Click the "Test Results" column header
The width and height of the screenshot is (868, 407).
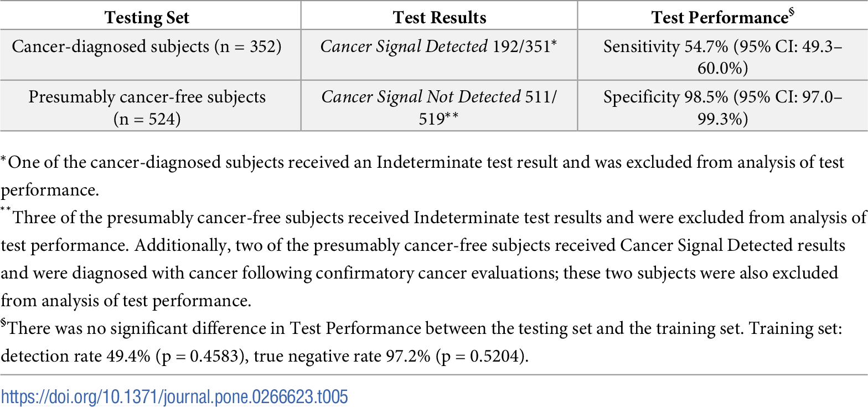[440, 18]
